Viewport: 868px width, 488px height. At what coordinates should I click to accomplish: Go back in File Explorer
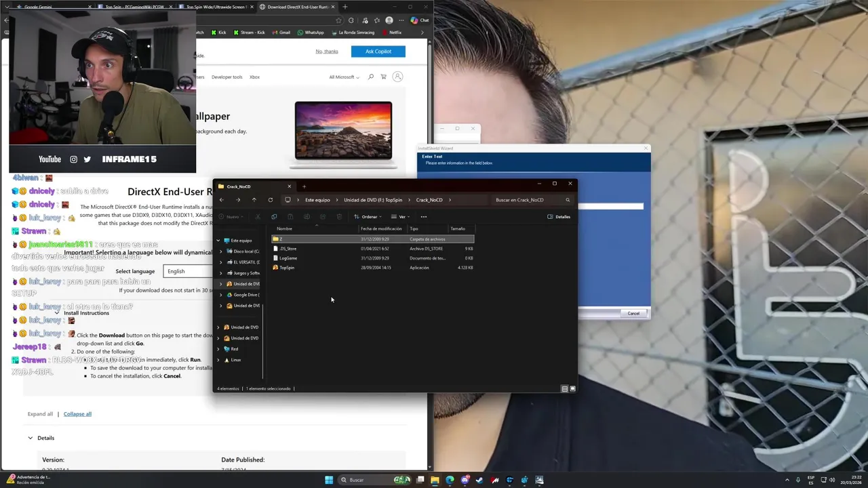coord(222,200)
